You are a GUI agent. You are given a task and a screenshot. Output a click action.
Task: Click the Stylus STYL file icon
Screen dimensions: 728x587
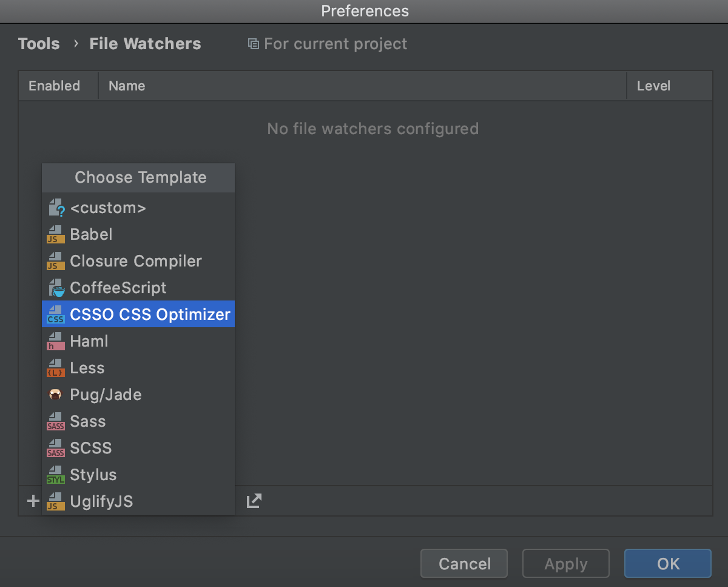55,474
